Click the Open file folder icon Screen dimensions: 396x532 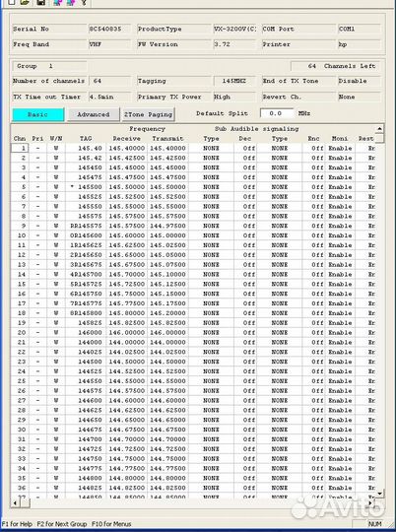point(25,2)
